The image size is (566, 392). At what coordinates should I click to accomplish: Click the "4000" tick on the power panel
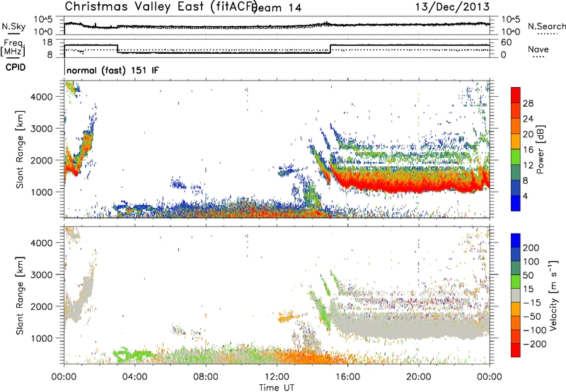coord(42,97)
